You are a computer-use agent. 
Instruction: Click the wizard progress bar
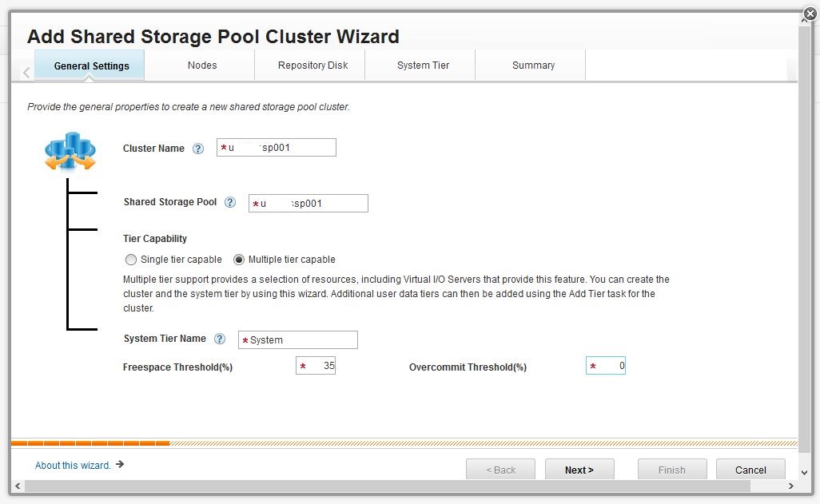click(404, 442)
